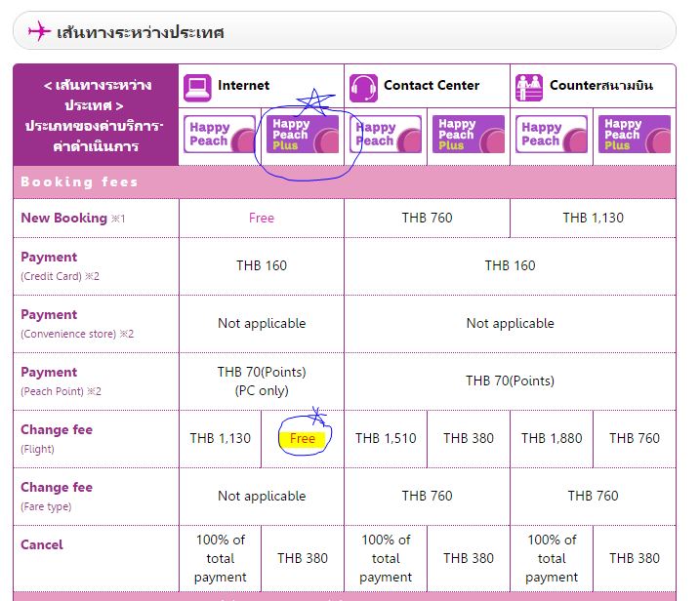Image resolution: width=700 pixels, height=601 pixels.
Task: Click Internet Not applicable for Convenience store
Action: click(x=262, y=323)
